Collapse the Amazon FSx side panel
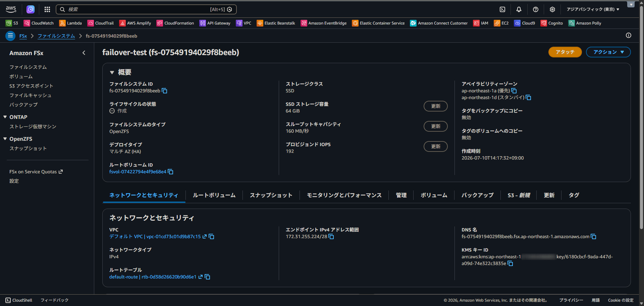Viewport: 644px width, 306px height. tap(84, 53)
